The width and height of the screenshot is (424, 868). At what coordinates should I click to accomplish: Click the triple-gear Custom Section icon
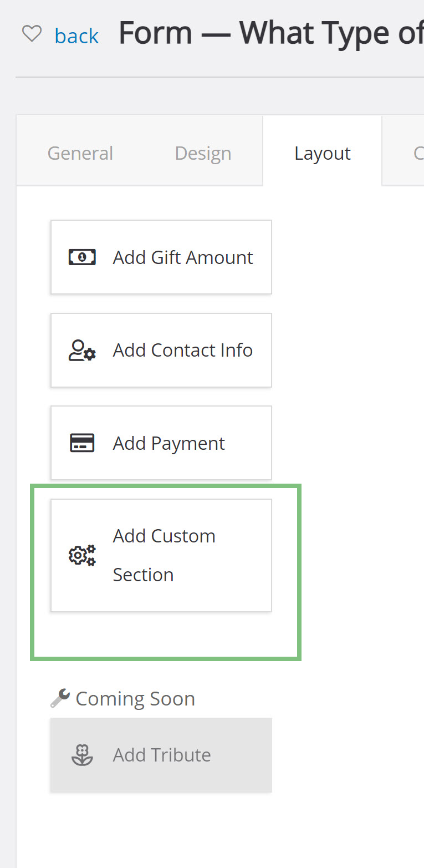coord(82,555)
